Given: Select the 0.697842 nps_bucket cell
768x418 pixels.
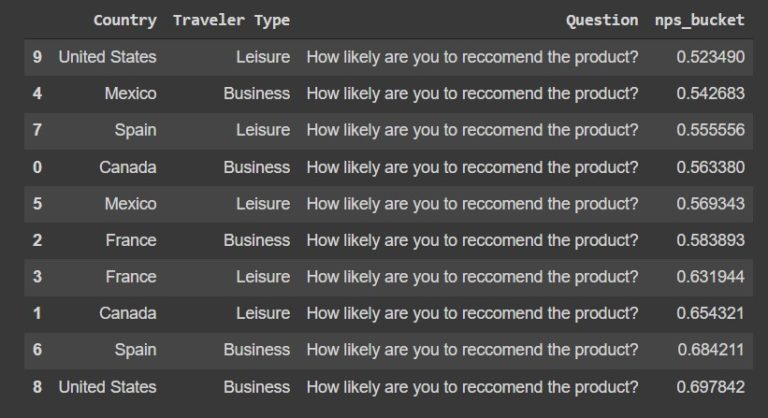Looking at the screenshot, I should click(x=710, y=386).
